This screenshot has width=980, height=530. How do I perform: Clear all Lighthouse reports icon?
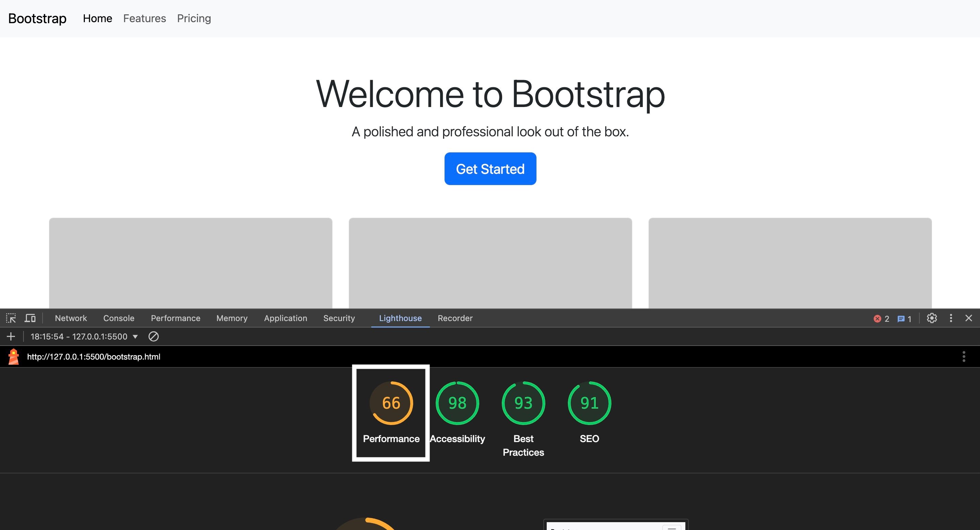(x=153, y=336)
